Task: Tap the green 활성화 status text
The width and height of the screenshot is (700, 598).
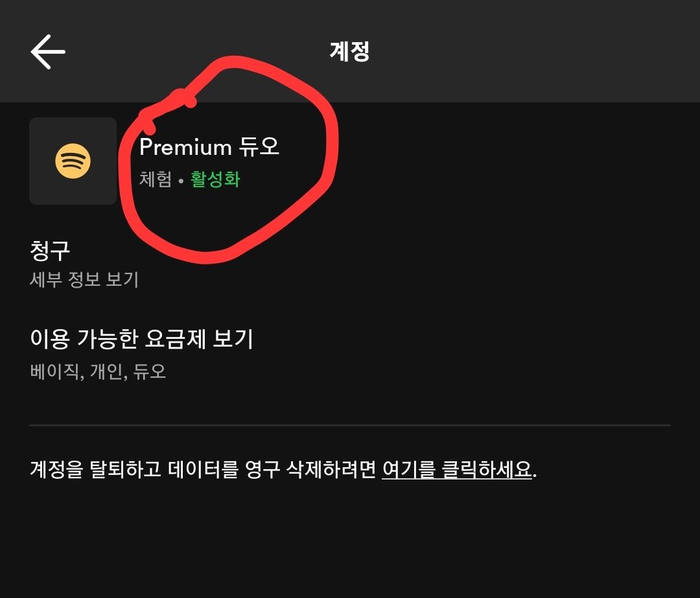Action: point(215,179)
